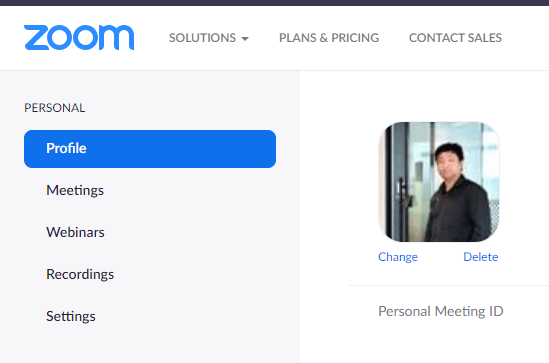Select Profile in the sidebar

tap(150, 149)
